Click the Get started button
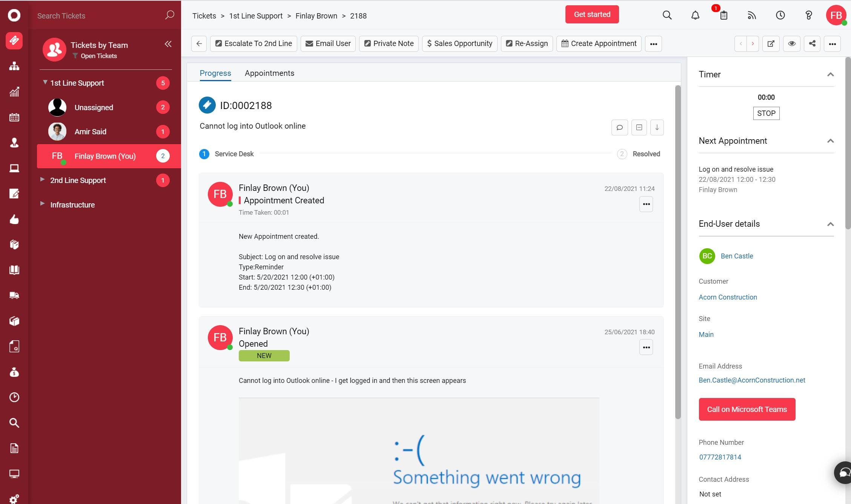This screenshot has height=504, width=851. (592, 14)
